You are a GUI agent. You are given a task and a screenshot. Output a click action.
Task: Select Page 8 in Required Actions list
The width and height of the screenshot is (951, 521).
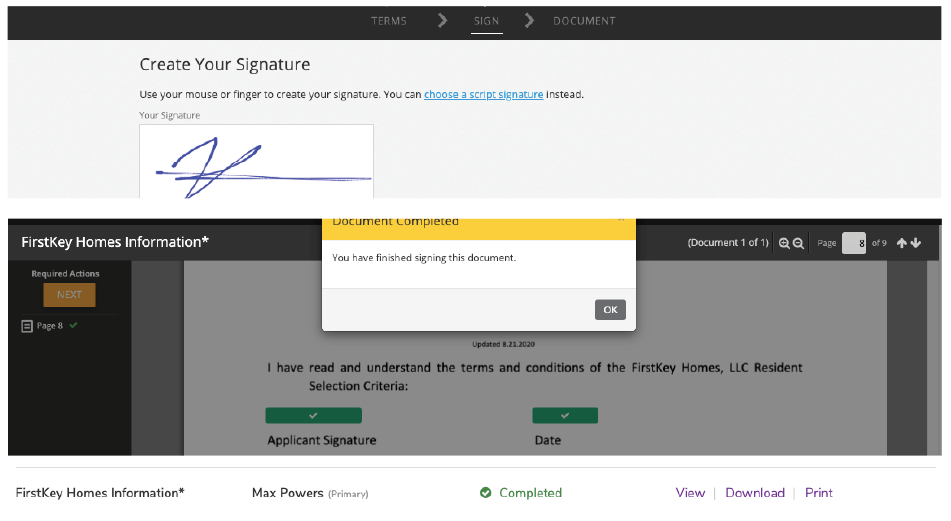pyautogui.click(x=50, y=326)
